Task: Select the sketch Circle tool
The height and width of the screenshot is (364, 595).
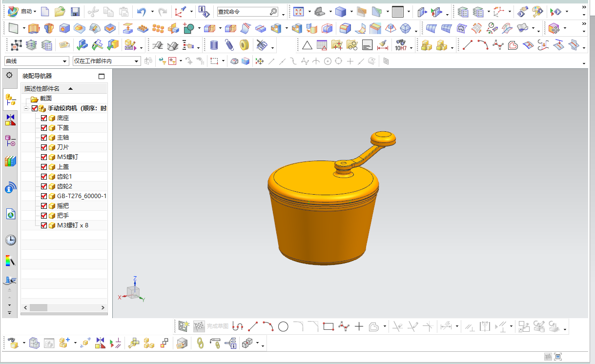Action: 283,326
